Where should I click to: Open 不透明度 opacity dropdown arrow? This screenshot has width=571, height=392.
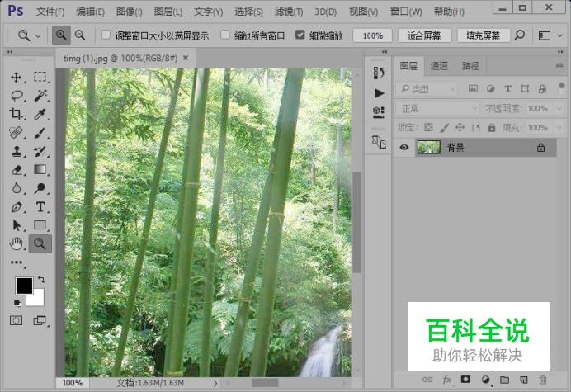coord(559,108)
